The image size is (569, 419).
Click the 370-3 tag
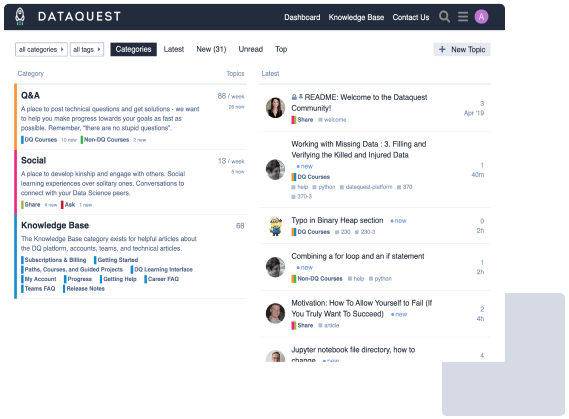click(302, 197)
